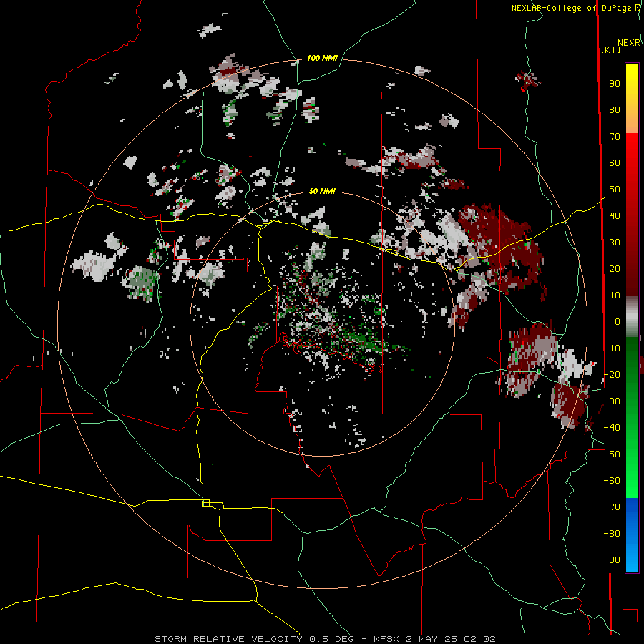The image size is (644, 644).
Task: Click the -60 value on the velocity scale
Action: pos(612,481)
